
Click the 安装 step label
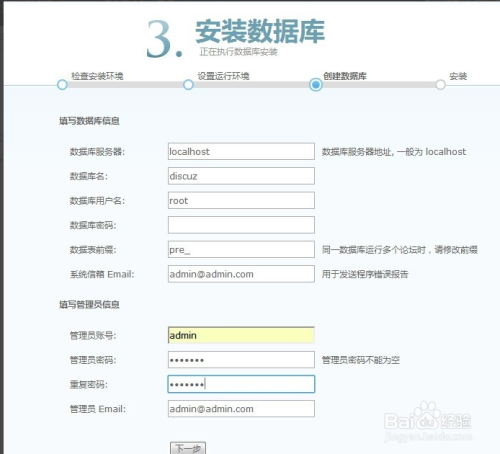coord(458,76)
